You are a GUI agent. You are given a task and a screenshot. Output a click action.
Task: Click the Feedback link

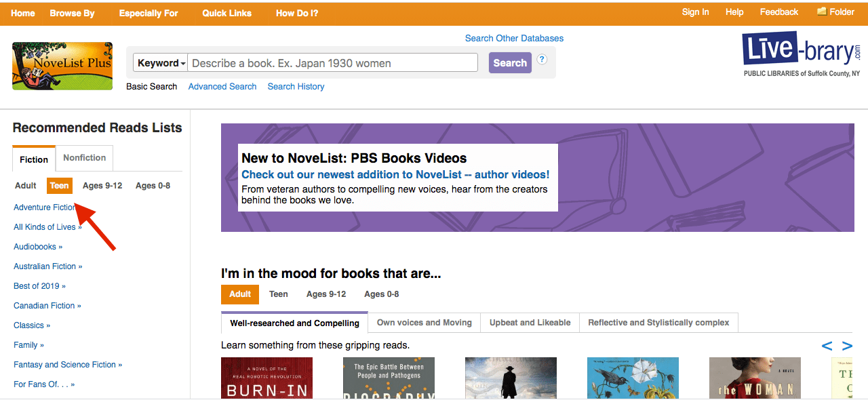pyautogui.click(x=779, y=12)
